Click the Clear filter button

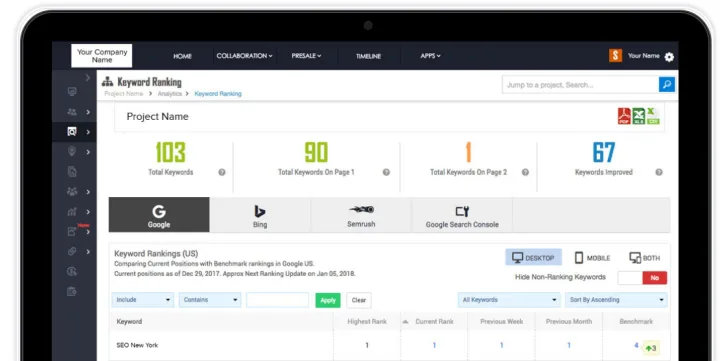tap(359, 300)
